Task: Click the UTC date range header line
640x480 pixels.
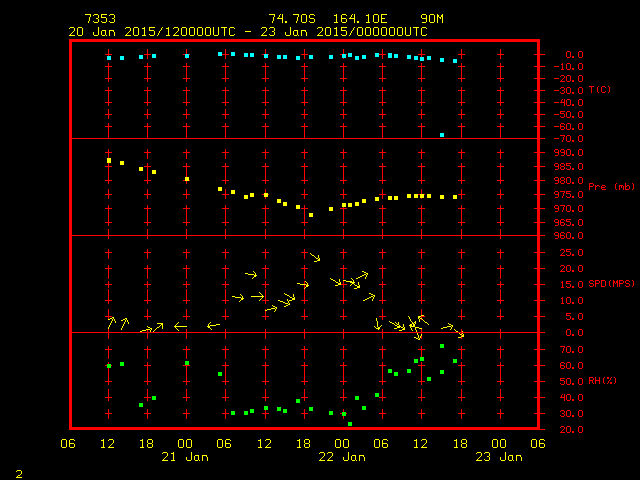Action: [247, 31]
